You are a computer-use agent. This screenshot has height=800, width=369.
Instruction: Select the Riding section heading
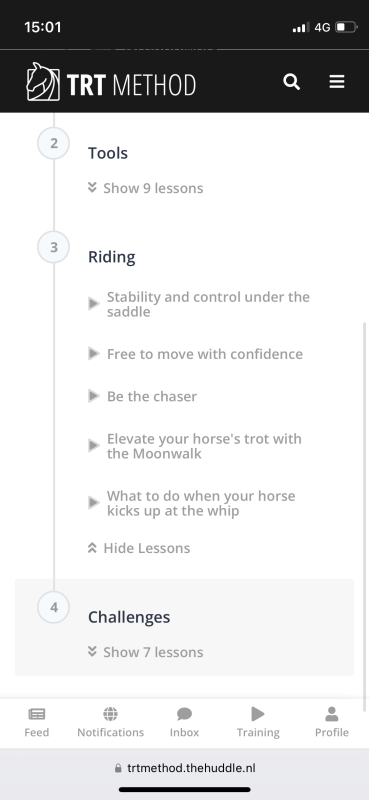click(112, 257)
